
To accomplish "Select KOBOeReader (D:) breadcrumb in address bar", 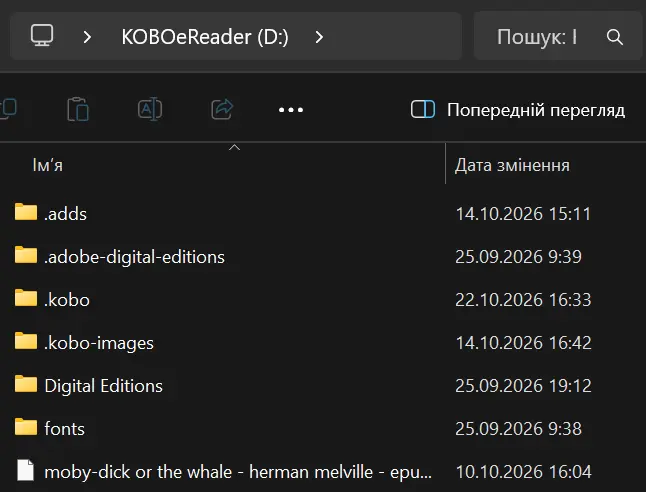I will (x=205, y=37).
